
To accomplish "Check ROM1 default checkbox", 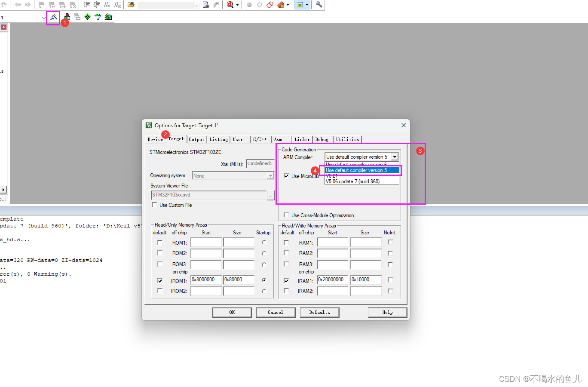I will point(160,243).
